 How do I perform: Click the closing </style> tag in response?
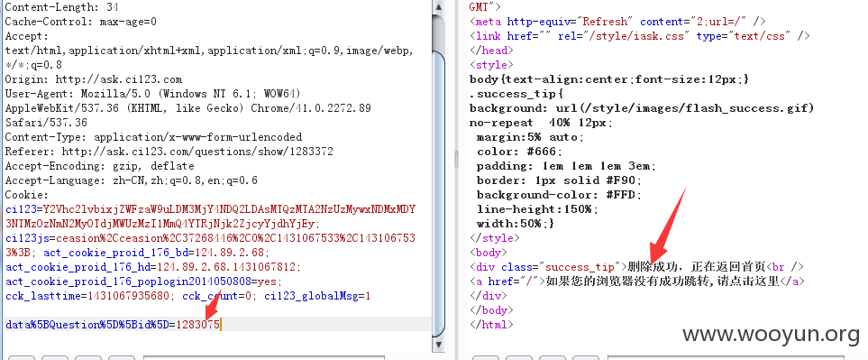(x=494, y=237)
